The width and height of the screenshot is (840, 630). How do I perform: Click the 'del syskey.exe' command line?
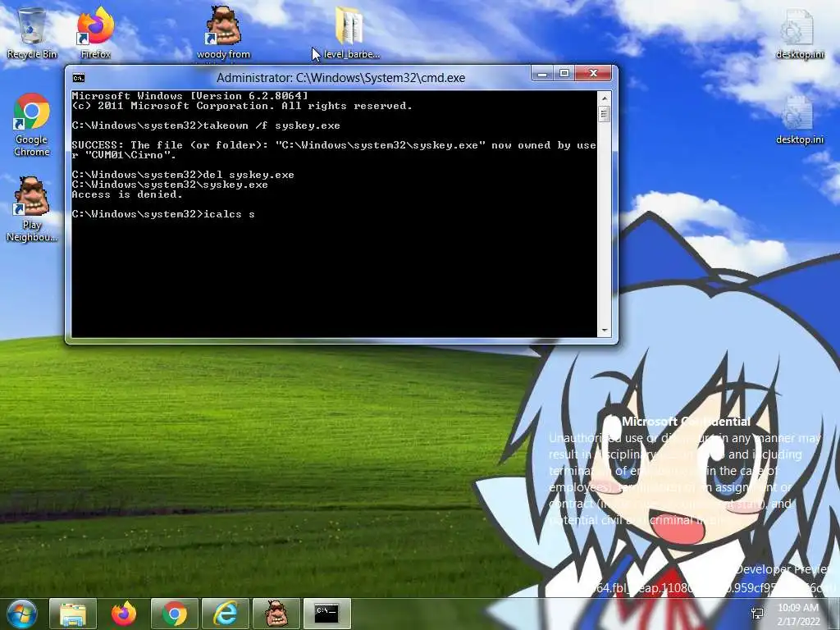(183, 175)
